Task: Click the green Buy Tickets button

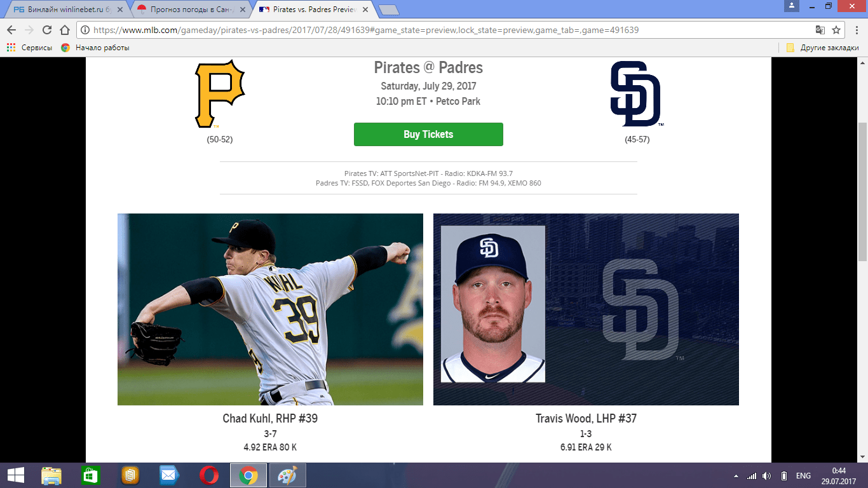Action: [428, 134]
